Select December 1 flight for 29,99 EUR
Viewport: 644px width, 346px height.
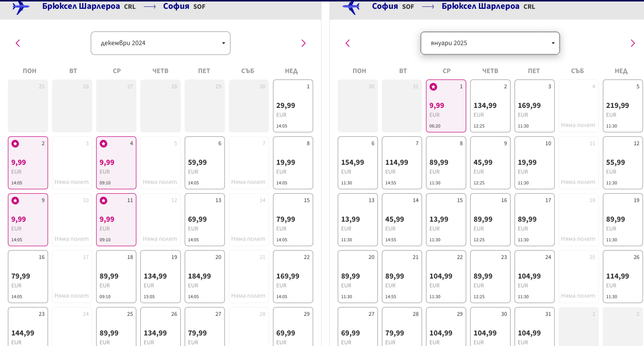[x=293, y=106]
